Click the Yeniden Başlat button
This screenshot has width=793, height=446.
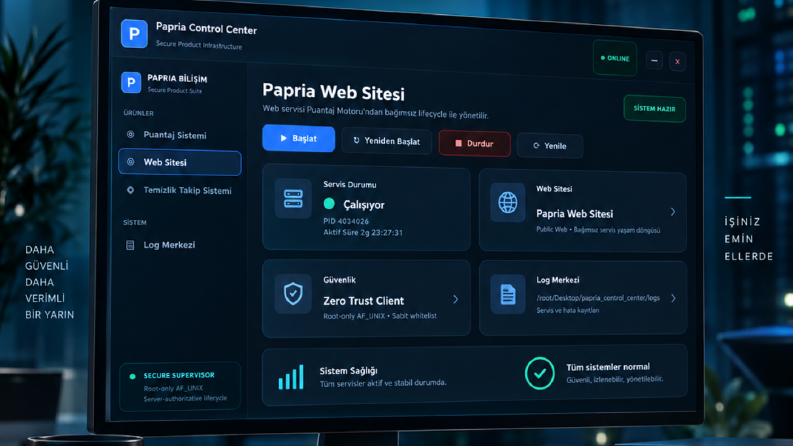pyautogui.click(x=387, y=141)
